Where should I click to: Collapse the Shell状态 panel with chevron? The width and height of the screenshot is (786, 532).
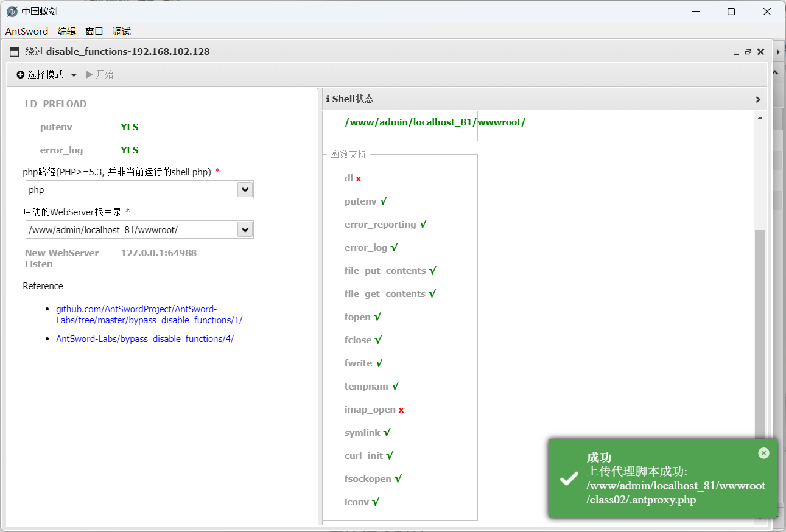click(757, 99)
